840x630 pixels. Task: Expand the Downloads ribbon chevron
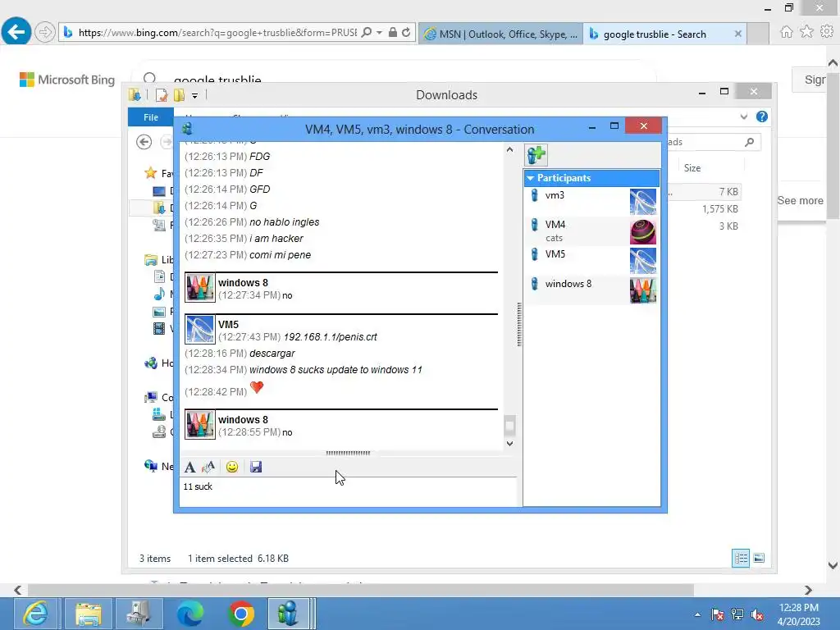[743, 116]
